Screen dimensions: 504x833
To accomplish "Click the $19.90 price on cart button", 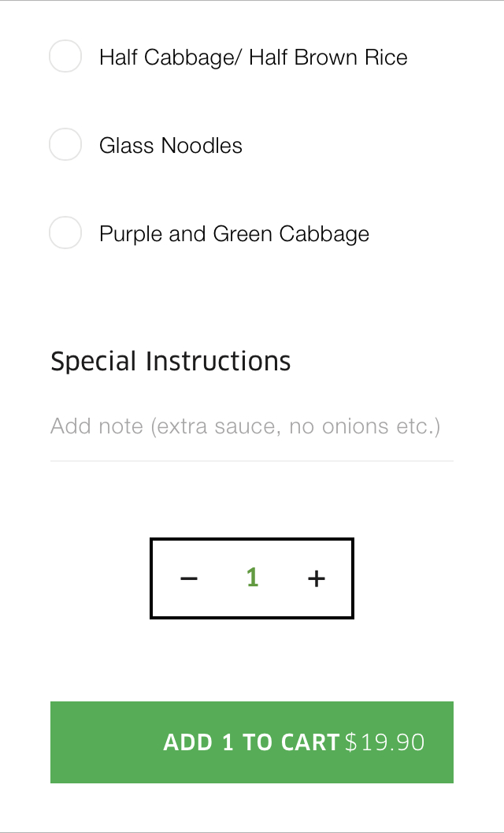I will (x=384, y=742).
